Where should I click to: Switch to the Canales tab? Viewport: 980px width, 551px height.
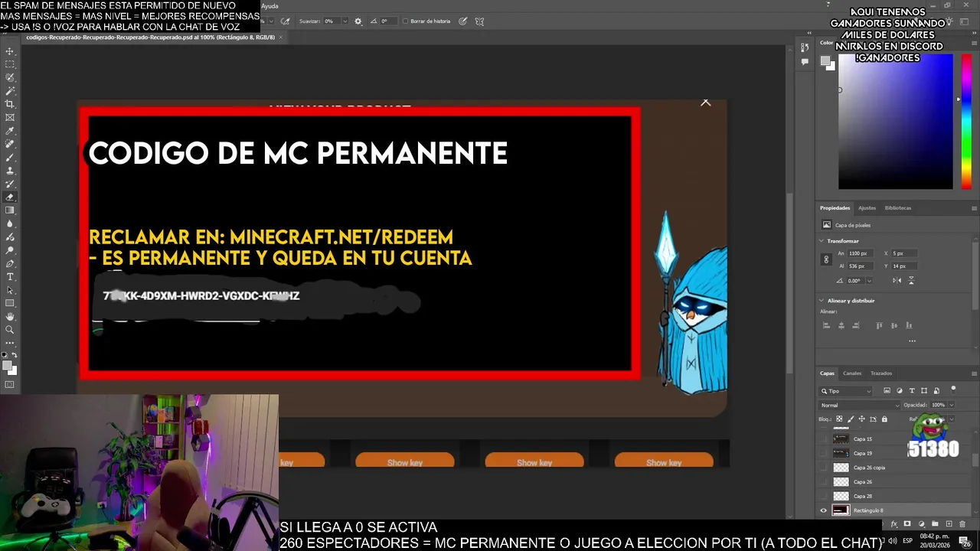(x=852, y=373)
